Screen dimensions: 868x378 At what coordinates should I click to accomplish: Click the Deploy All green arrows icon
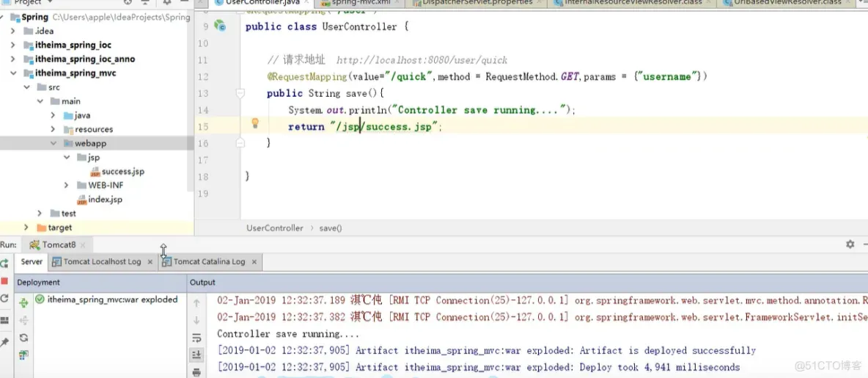(23, 302)
